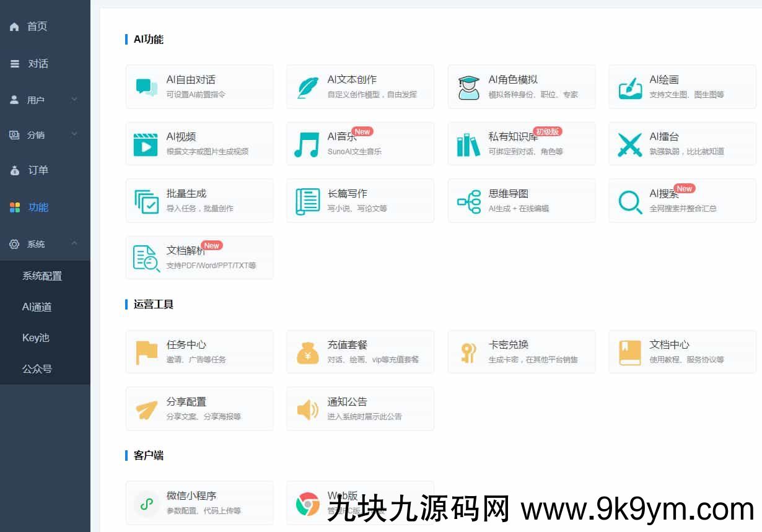Go to 首页 in the sidebar
This screenshot has height=532, width=762.
37,27
